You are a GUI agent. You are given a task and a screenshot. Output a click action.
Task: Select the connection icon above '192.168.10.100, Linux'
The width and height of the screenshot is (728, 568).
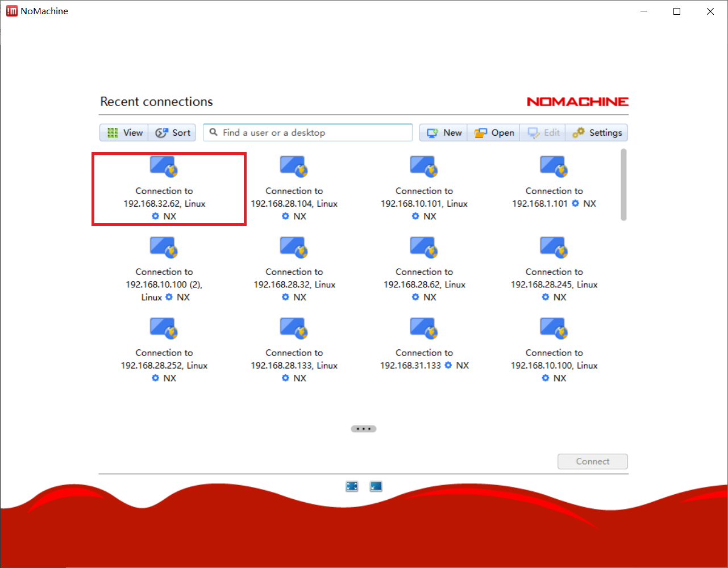coord(554,328)
